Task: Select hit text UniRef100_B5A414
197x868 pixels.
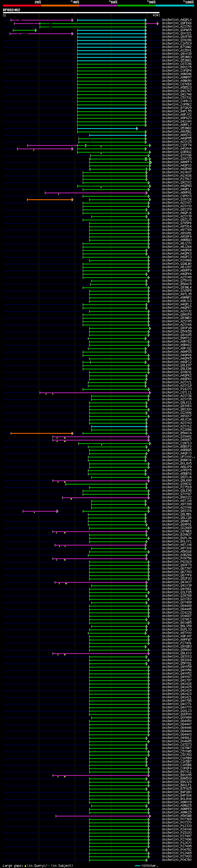Action: 177,433
